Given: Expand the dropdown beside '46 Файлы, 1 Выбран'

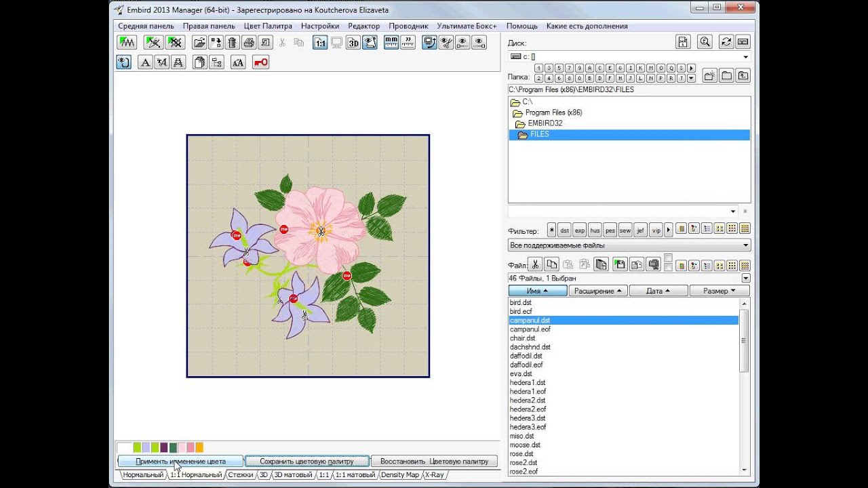Looking at the screenshot, I should tap(746, 279).
